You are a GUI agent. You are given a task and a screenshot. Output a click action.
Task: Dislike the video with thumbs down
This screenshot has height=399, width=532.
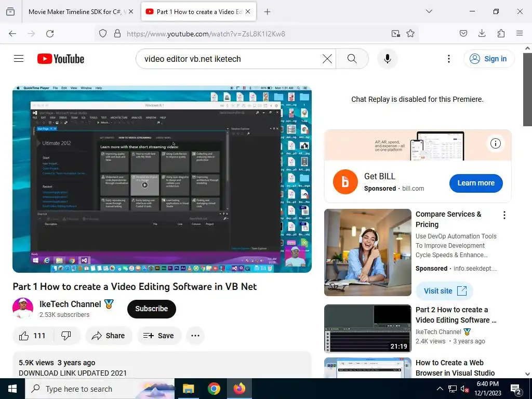[x=66, y=336]
